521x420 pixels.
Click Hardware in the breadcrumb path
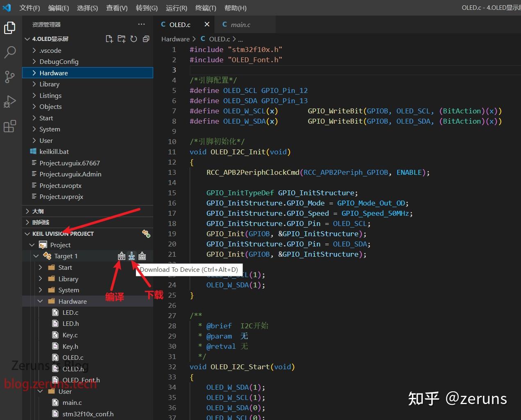click(x=175, y=39)
